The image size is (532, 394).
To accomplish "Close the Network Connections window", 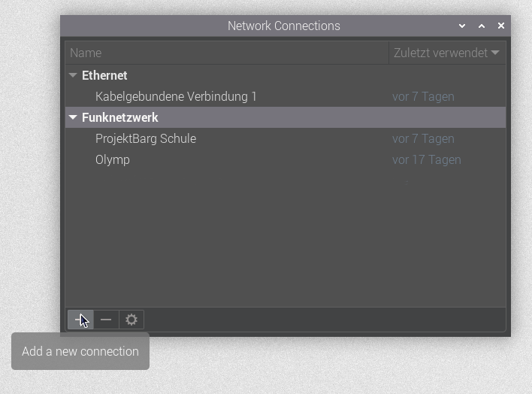I will tap(501, 26).
